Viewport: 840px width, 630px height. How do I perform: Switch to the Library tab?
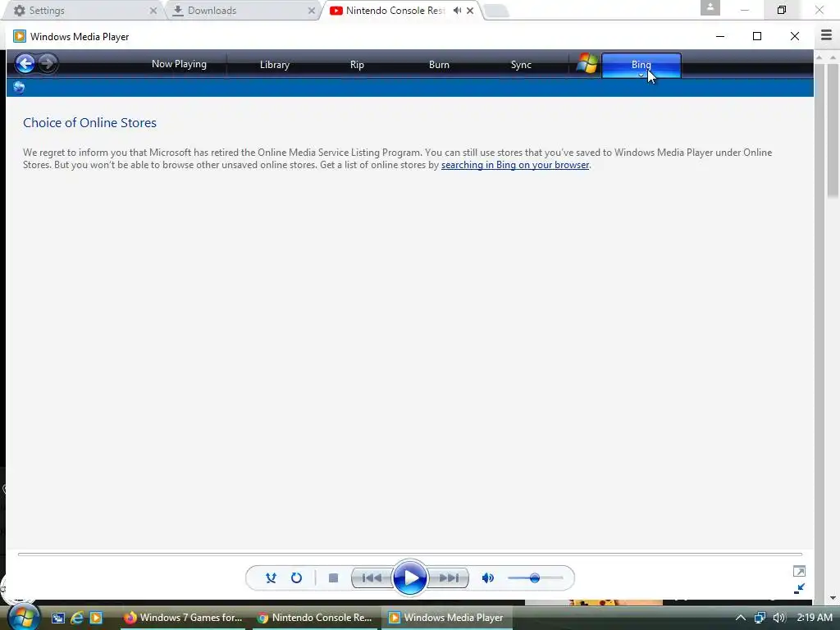click(x=274, y=64)
